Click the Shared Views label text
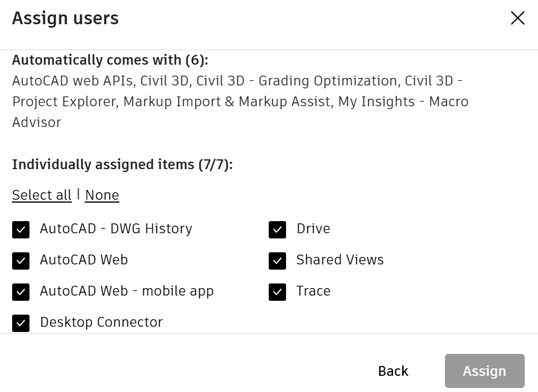This screenshot has width=538, height=392. coord(340,260)
